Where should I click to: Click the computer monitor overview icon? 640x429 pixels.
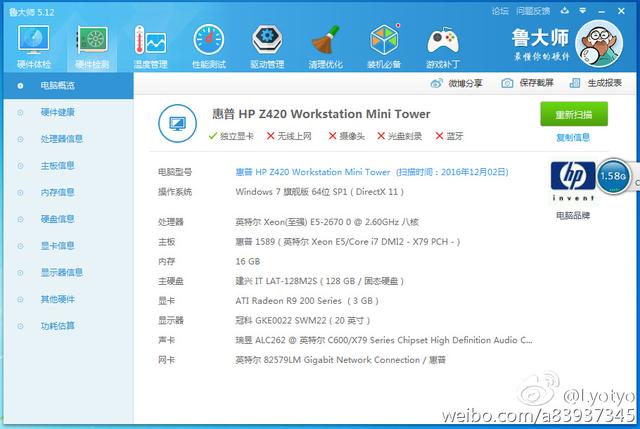(178, 123)
